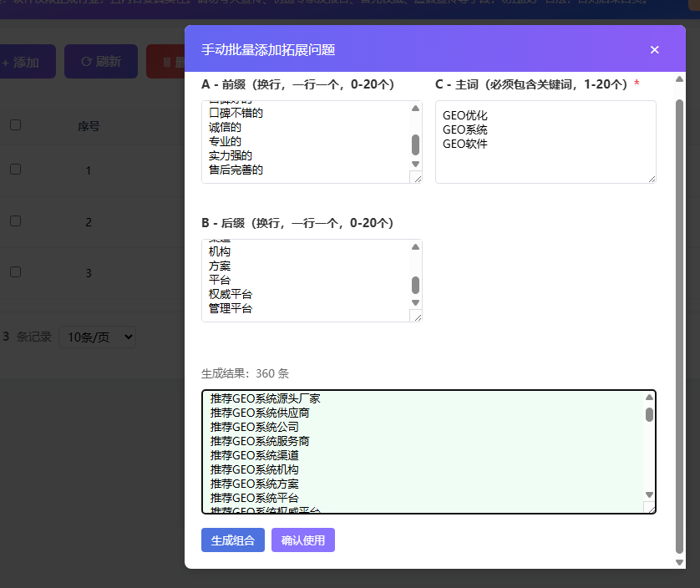Click result line 推荐GEO系统服务商
Screen dimensions: 700x588
coord(260,442)
